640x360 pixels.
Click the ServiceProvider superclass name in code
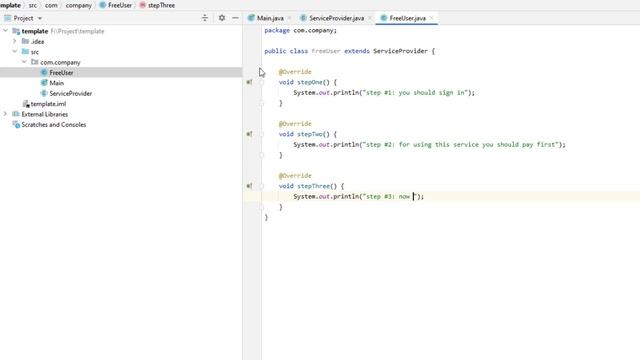point(400,51)
